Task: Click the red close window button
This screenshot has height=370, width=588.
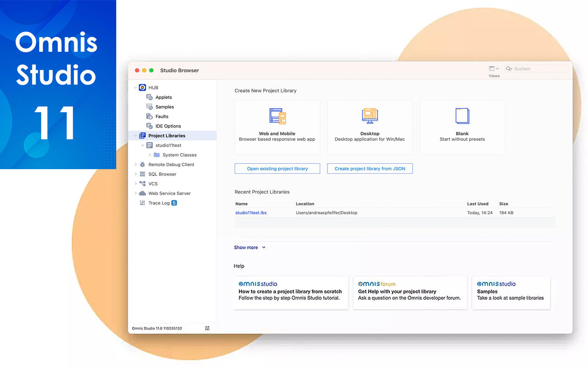Action: tap(137, 71)
